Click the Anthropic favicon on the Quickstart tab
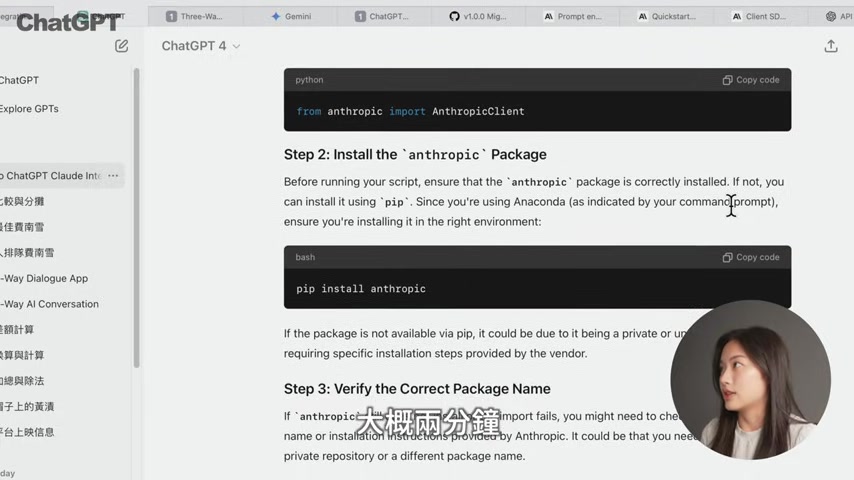The width and height of the screenshot is (854, 480). click(643, 16)
